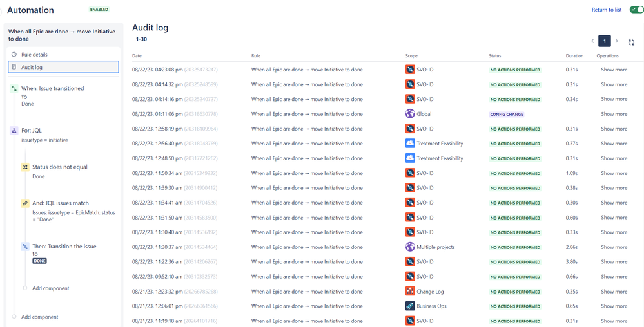Add component at end of rule
The image size is (644, 327).
(40, 317)
